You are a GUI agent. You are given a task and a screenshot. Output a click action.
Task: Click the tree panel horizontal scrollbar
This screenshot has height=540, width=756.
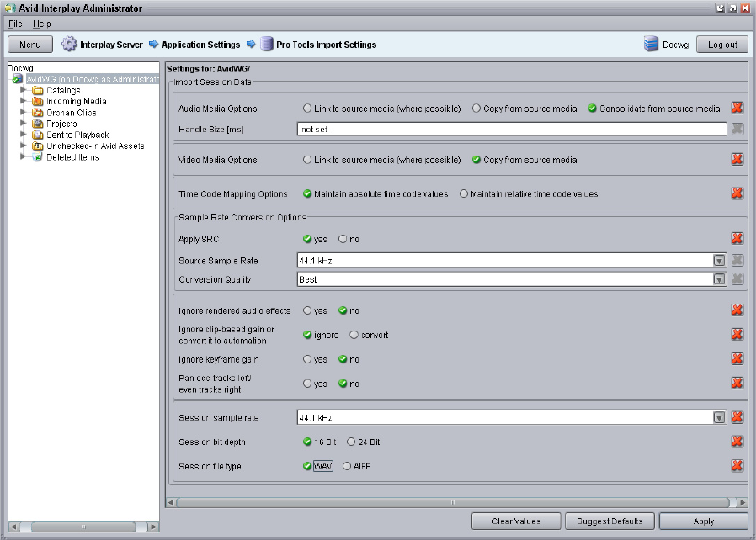pyautogui.click(x=83, y=527)
